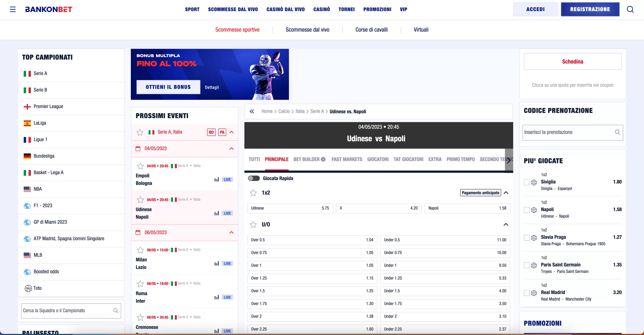644x335 pixels.
Task: Switch to the Giocatori tab
Action: click(x=378, y=159)
